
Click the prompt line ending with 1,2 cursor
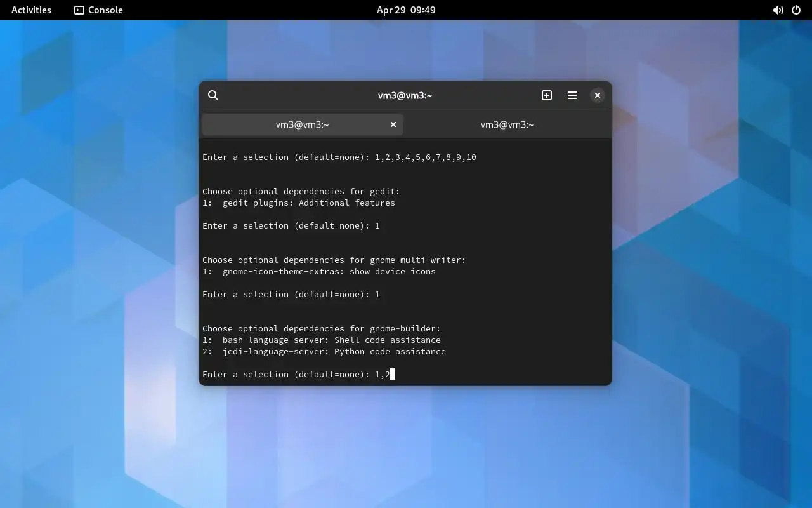point(299,375)
